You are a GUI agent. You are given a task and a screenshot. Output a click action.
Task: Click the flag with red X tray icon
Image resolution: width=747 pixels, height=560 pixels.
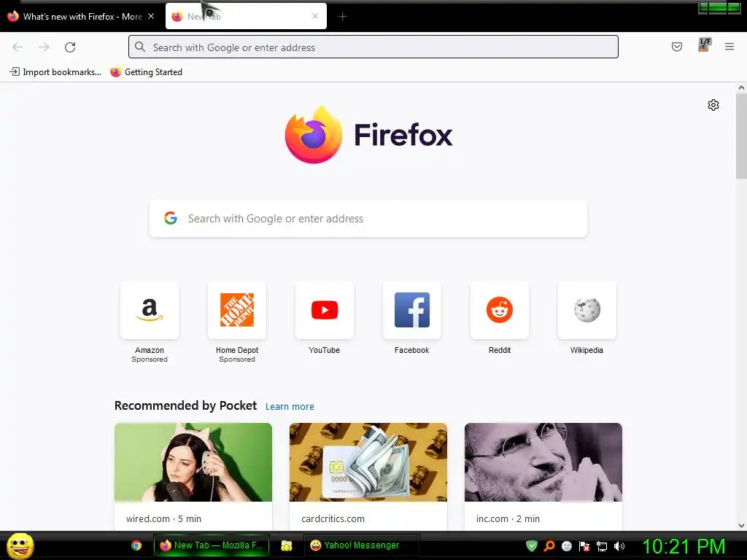[x=584, y=546]
